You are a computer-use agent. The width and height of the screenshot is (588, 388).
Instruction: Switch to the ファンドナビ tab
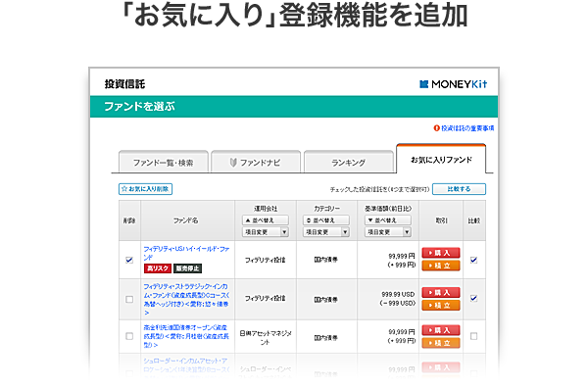pos(256,163)
